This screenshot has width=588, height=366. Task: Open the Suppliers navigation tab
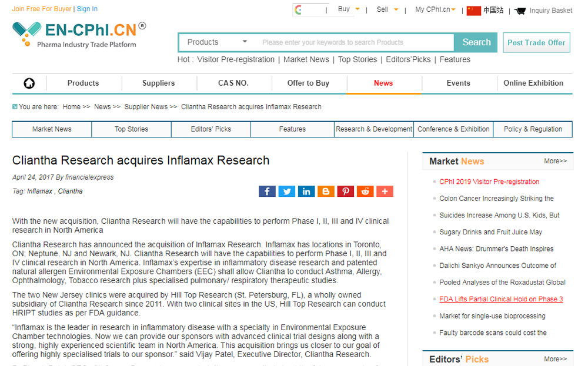158,83
